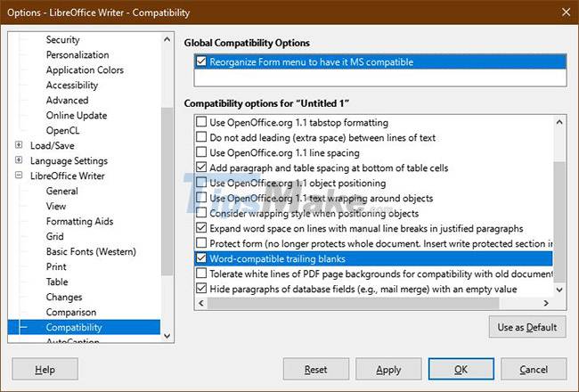Check OpenOffice.org 1.1 text wrapping around objects
The width and height of the screenshot is (579, 392).
click(x=201, y=198)
